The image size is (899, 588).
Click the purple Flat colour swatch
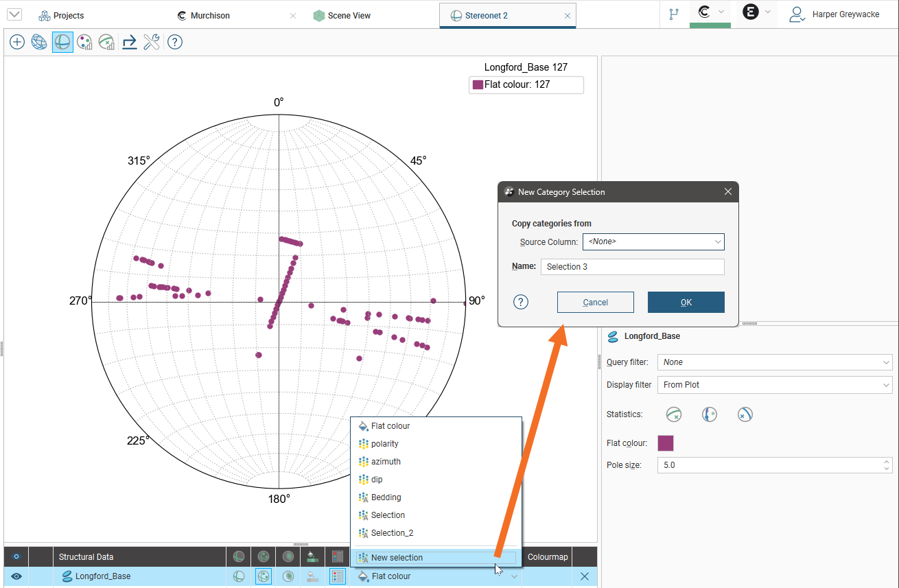tap(666, 443)
